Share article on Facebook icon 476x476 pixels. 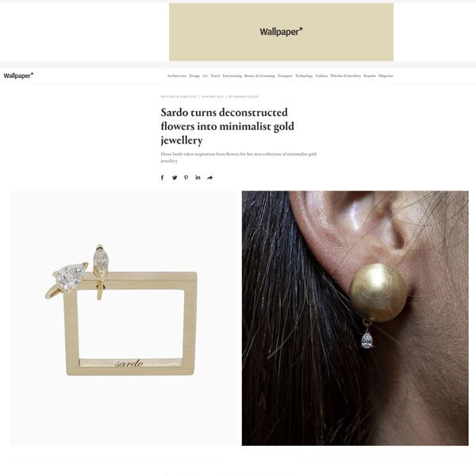coord(163,178)
